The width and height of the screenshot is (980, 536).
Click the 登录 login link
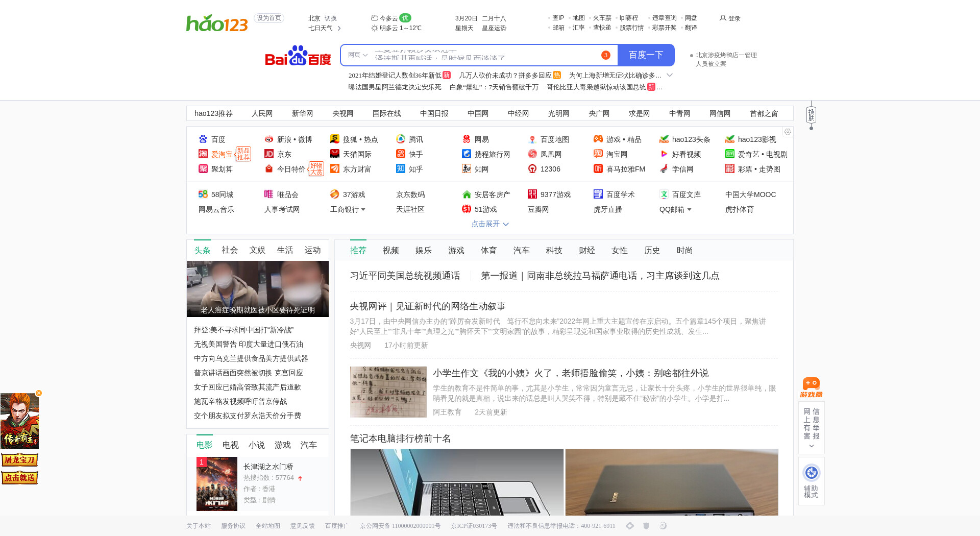point(730,18)
